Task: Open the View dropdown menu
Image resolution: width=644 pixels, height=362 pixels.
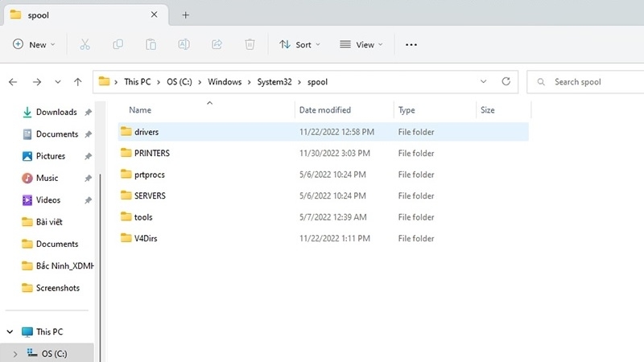Action: 361,44
